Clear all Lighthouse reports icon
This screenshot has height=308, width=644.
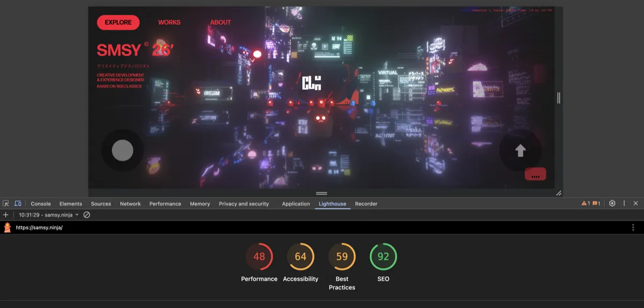(86, 214)
